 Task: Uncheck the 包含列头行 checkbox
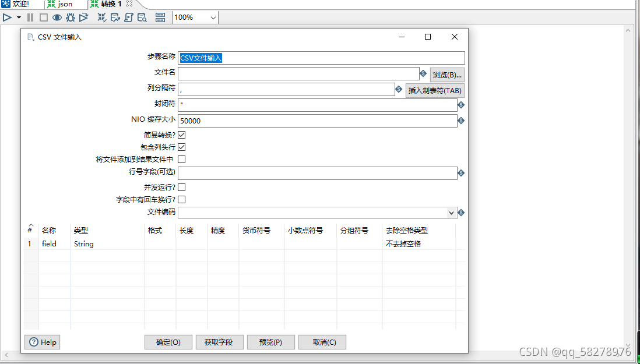pos(182,147)
